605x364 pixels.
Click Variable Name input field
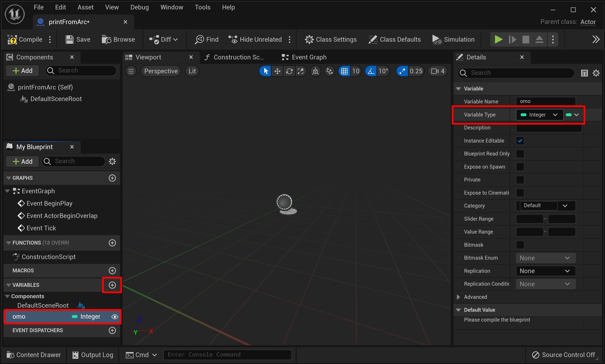545,101
